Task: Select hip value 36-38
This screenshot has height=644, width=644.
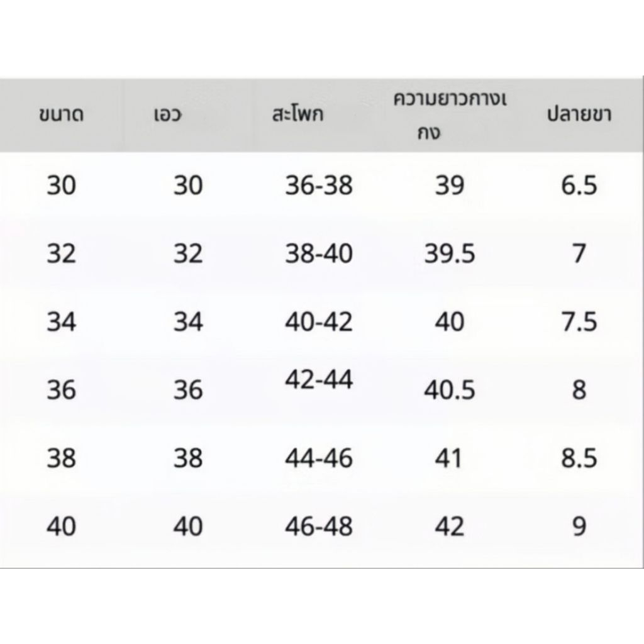Action: [x=319, y=186]
